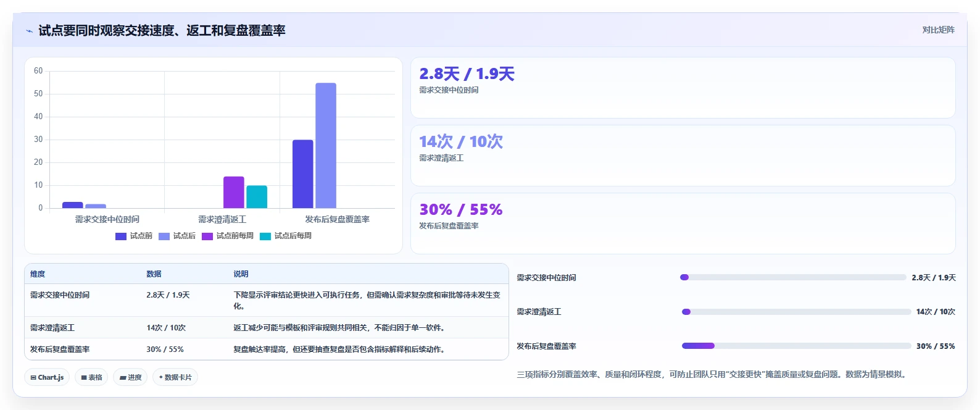Click the 需求交接中位时间 x-axis label in chart
This screenshot has width=980, height=410.
107,220
